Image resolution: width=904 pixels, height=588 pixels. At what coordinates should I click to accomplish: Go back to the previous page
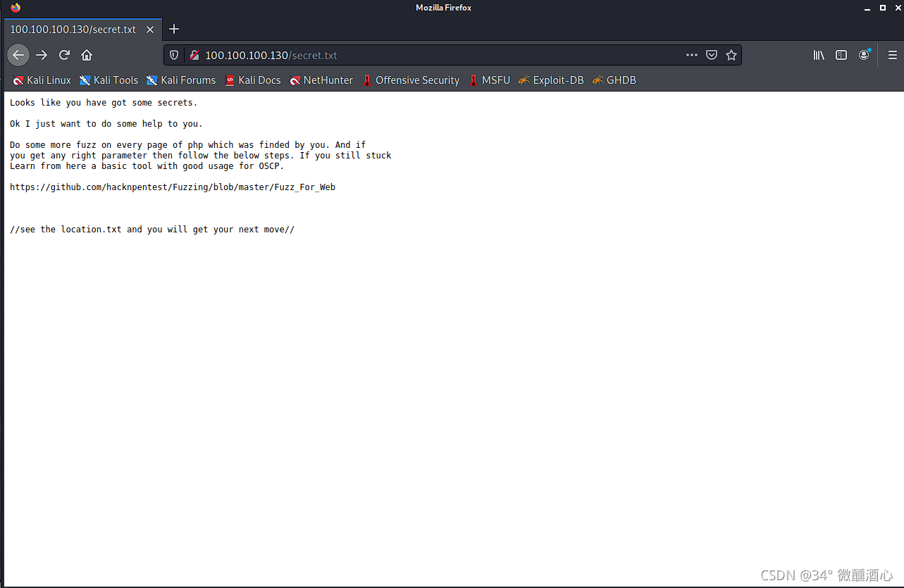pyautogui.click(x=18, y=55)
